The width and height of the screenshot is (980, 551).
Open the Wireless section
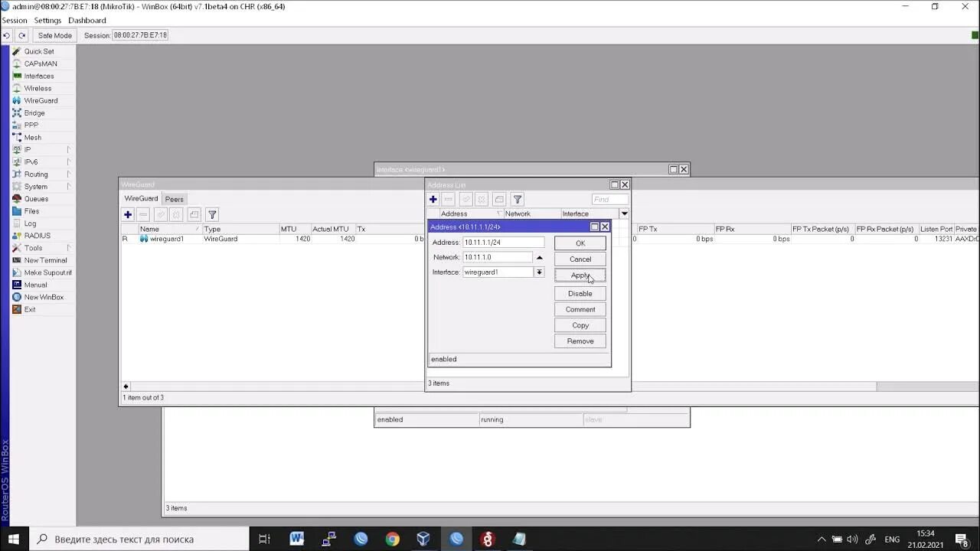point(38,88)
